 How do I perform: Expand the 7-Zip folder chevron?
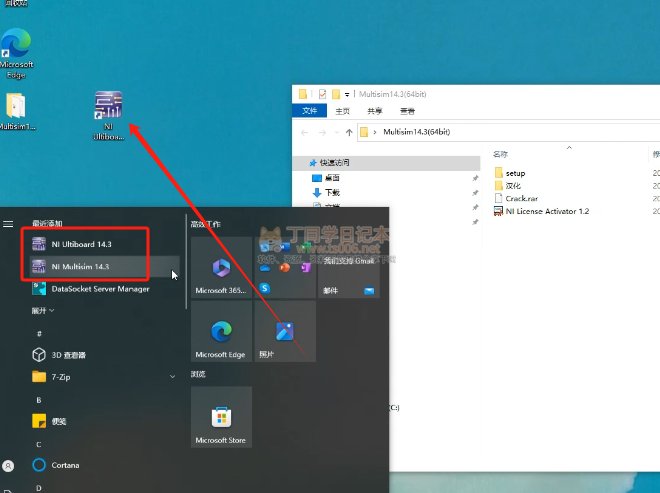pos(173,376)
